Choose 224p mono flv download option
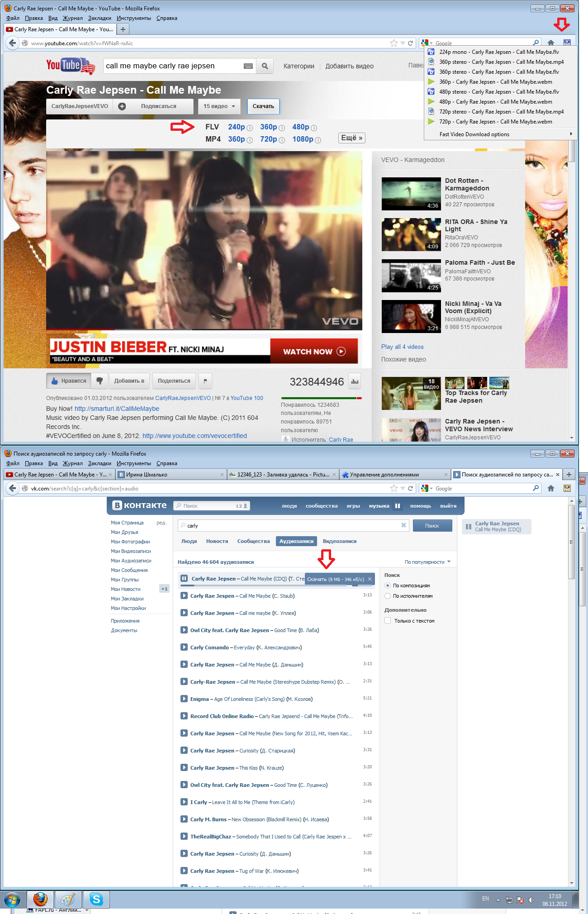The image size is (588, 914). tap(501, 52)
